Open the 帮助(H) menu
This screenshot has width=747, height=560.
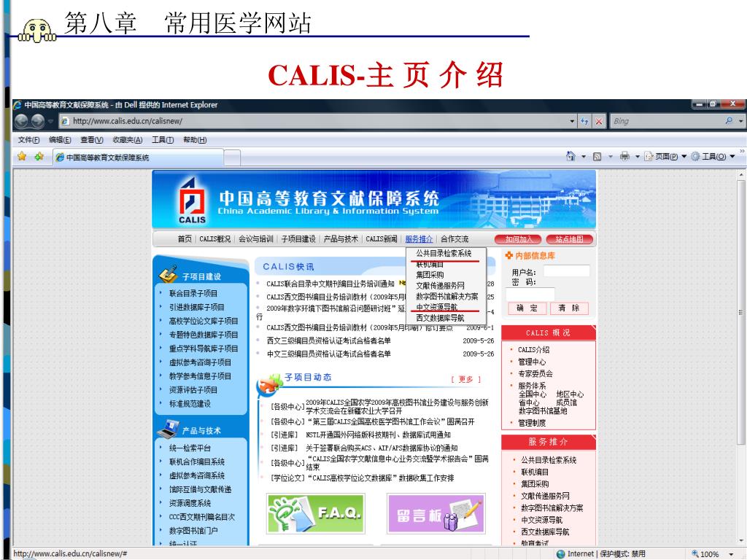tap(195, 140)
